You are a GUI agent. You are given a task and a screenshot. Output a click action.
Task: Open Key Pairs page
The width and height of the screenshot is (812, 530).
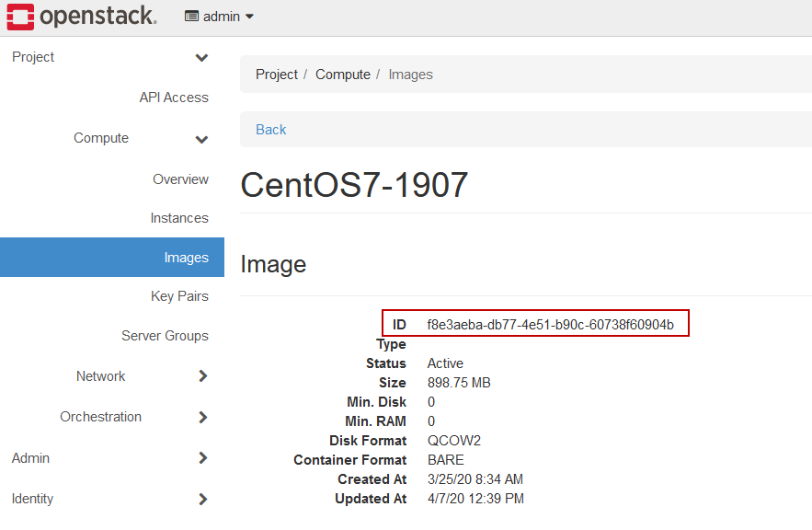[x=179, y=296]
